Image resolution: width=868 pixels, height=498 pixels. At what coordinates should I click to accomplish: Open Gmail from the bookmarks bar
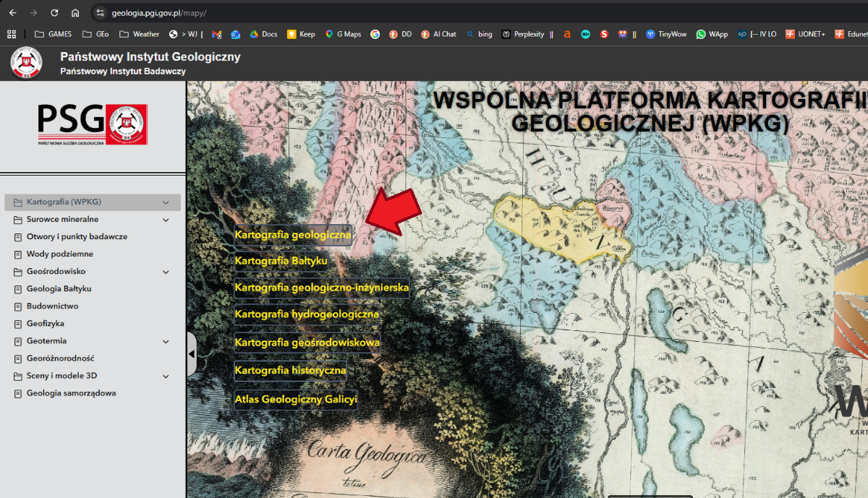[216, 34]
